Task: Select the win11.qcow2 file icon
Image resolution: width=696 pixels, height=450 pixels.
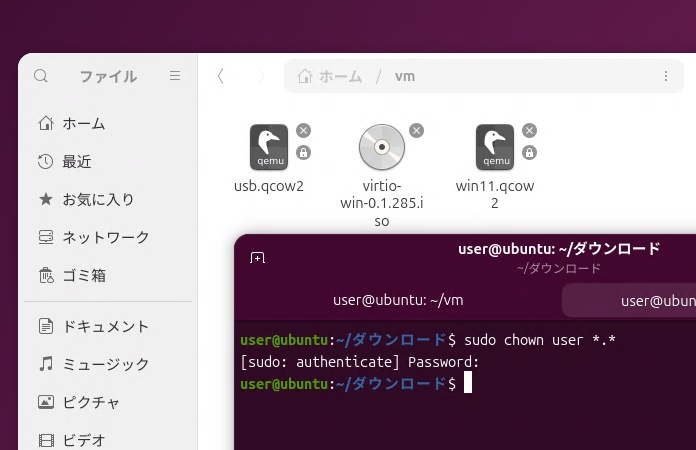Action: [x=495, y=148]
